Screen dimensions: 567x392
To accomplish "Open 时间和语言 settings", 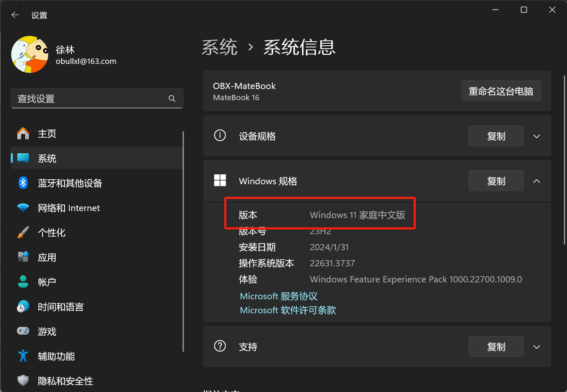I will [97, 307].
